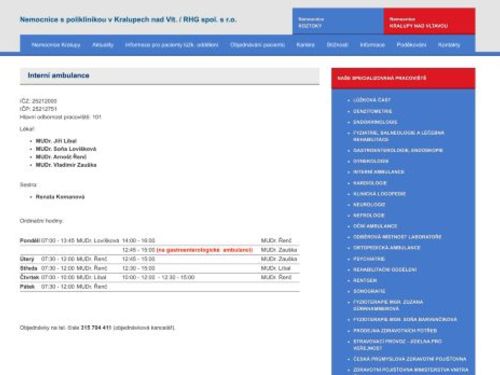This screenshot has width=500, height=375.
Task: Open Rentgen sidebar link
Action: (365, 280)
